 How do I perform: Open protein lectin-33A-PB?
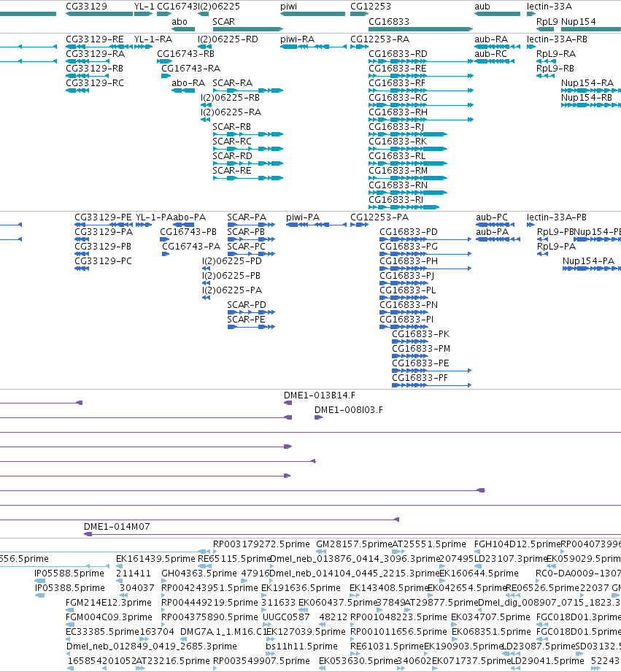[x=556, y=217]
